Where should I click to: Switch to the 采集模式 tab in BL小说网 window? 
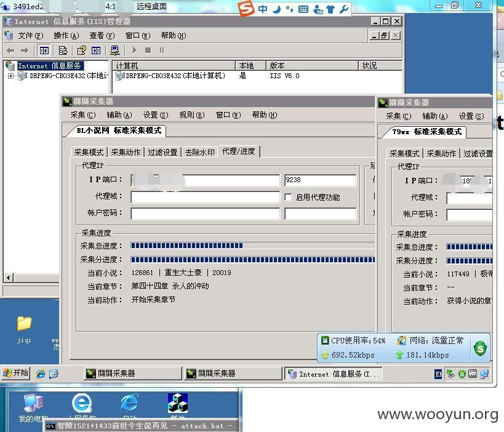tap(89, 153)
